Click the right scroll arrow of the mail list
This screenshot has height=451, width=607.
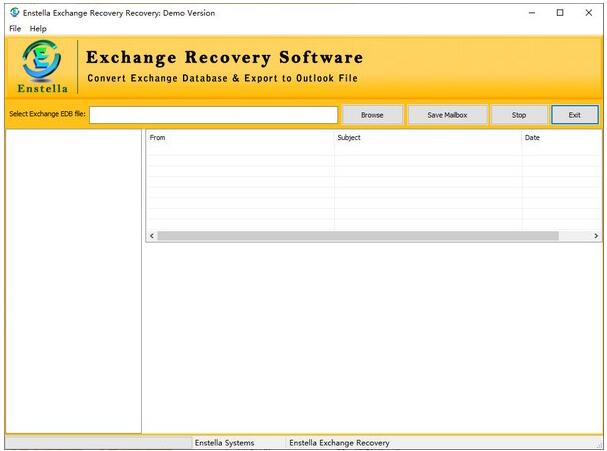pyautogui.click(x=596, y=236)
